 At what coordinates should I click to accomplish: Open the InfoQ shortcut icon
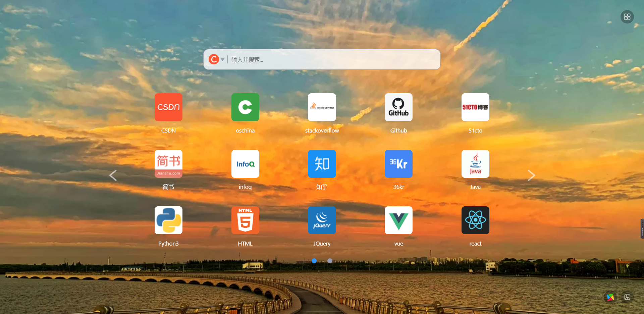click(245, 164)
